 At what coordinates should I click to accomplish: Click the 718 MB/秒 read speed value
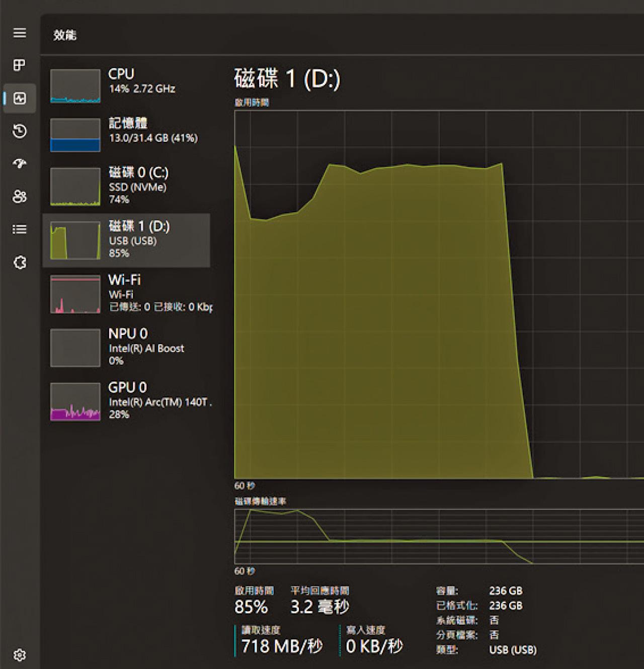(x=282, y=645)
